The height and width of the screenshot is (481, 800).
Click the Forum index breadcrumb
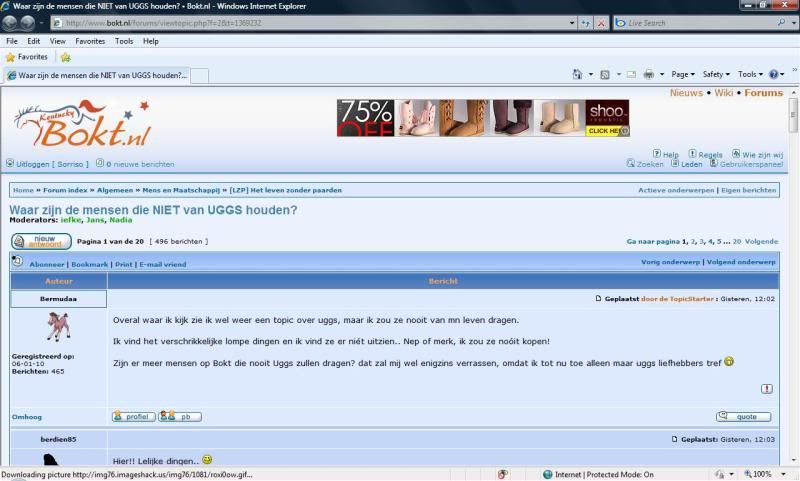[x=65, y=190]
